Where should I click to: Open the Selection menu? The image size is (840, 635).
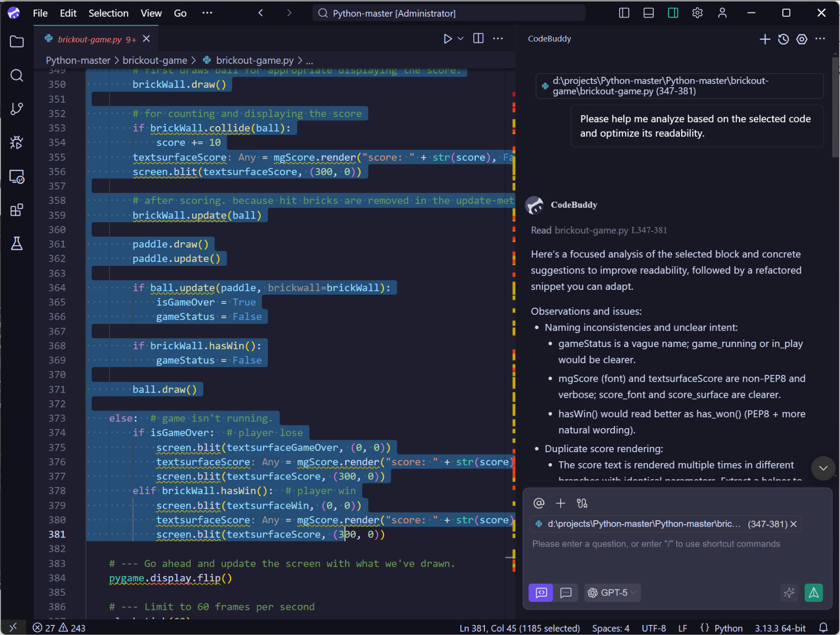108,13
